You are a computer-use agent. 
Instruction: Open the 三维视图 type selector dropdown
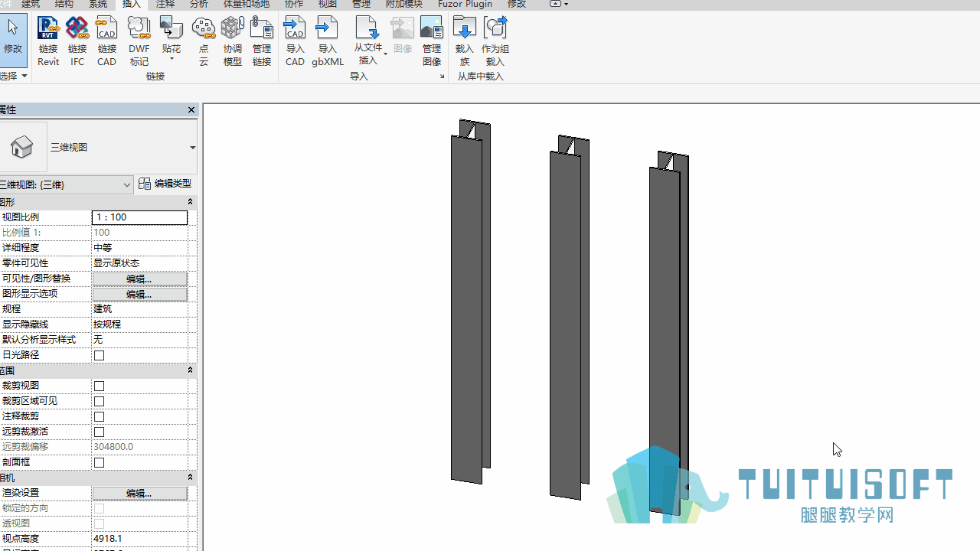[x=192, y=148]
